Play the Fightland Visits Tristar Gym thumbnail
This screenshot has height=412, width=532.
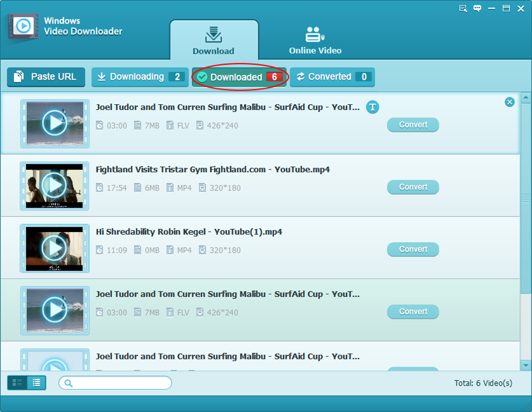point(54,186)
